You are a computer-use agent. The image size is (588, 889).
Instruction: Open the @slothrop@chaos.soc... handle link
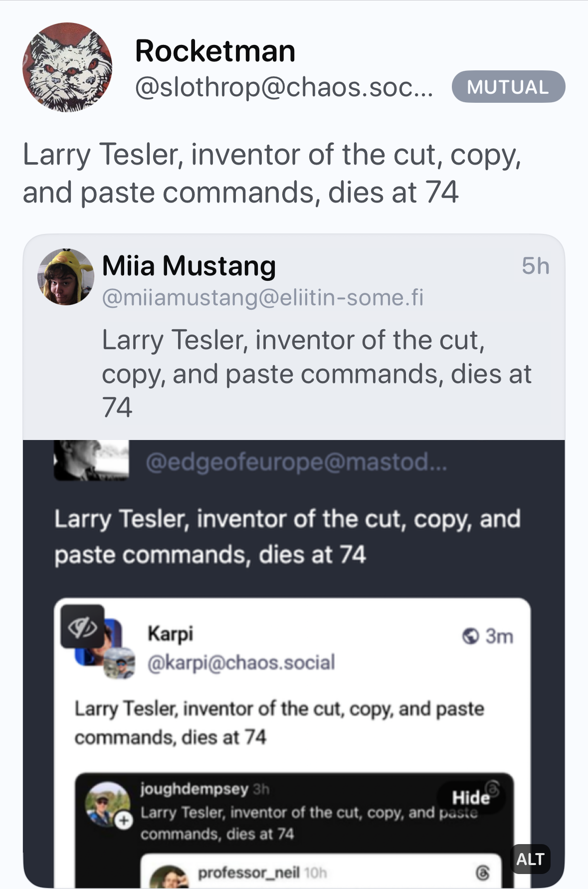click(x=284, y=87)
